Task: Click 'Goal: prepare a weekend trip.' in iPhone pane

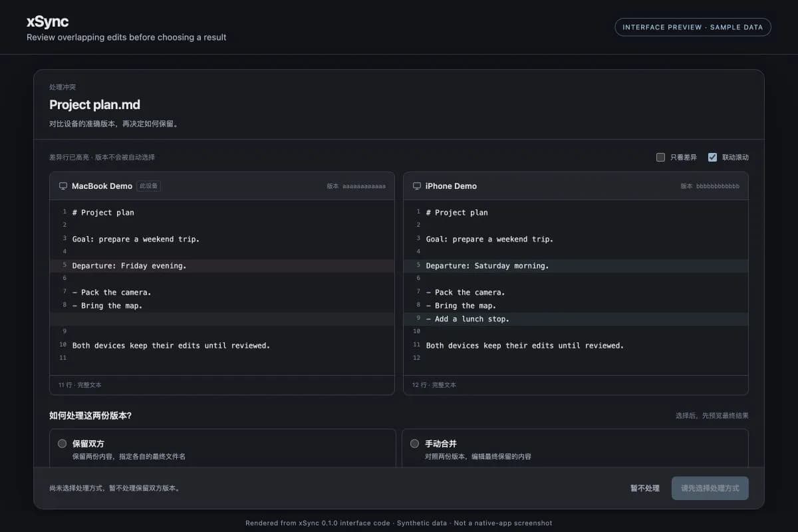Action: pyautogui.click(x=489, y=239)
